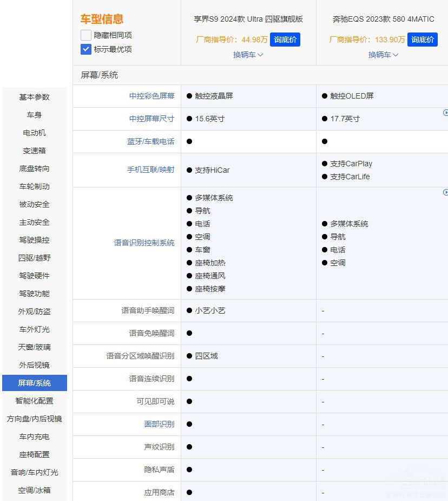The image size is (448, 501).
Task: Select 座椅配置 in the left navigation
Action: (35, 454)
